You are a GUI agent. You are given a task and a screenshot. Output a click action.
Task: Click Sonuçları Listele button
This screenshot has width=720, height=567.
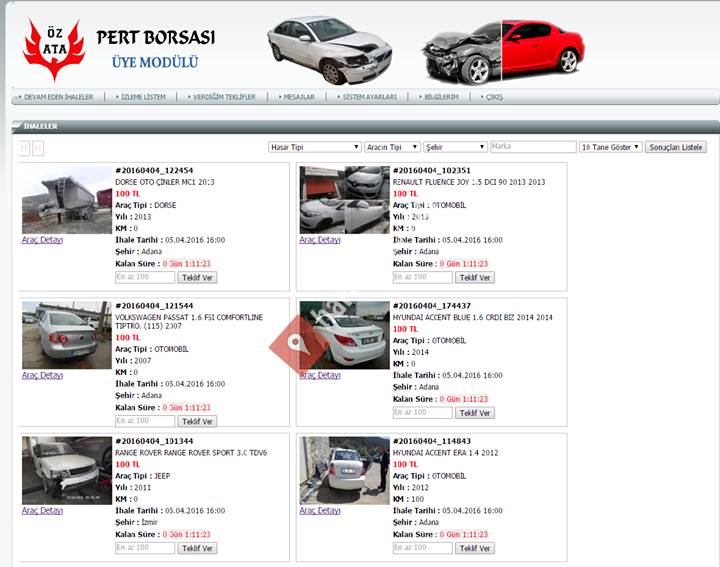(675, 147)
